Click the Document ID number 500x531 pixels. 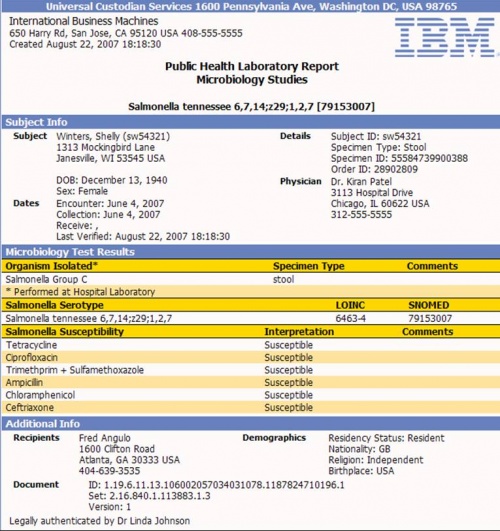pos(224,485)
